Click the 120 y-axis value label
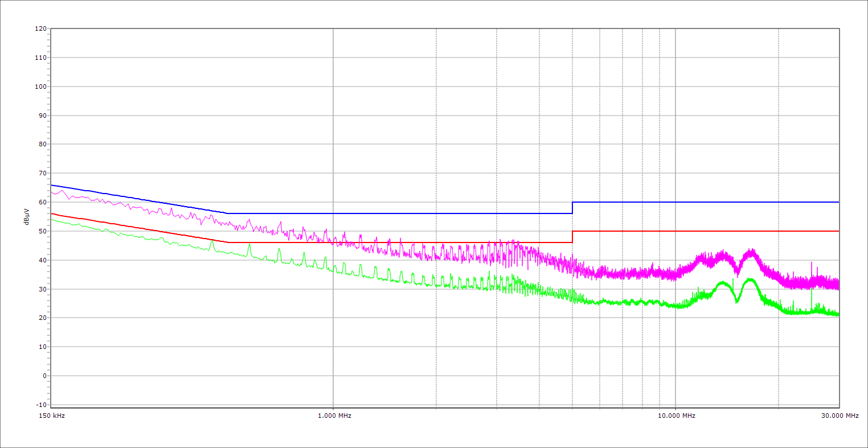The image size is (868, 448). pos(40,29)
